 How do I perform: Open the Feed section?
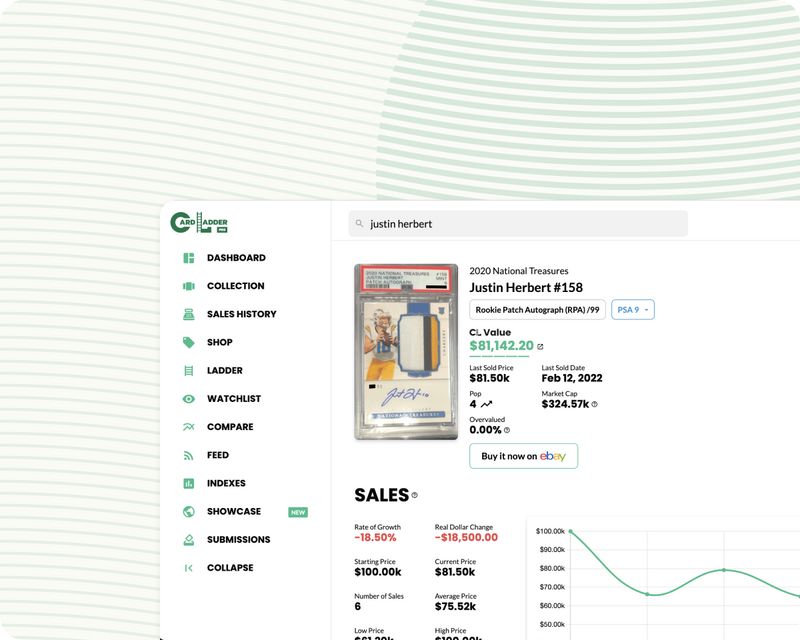point(218,455)
